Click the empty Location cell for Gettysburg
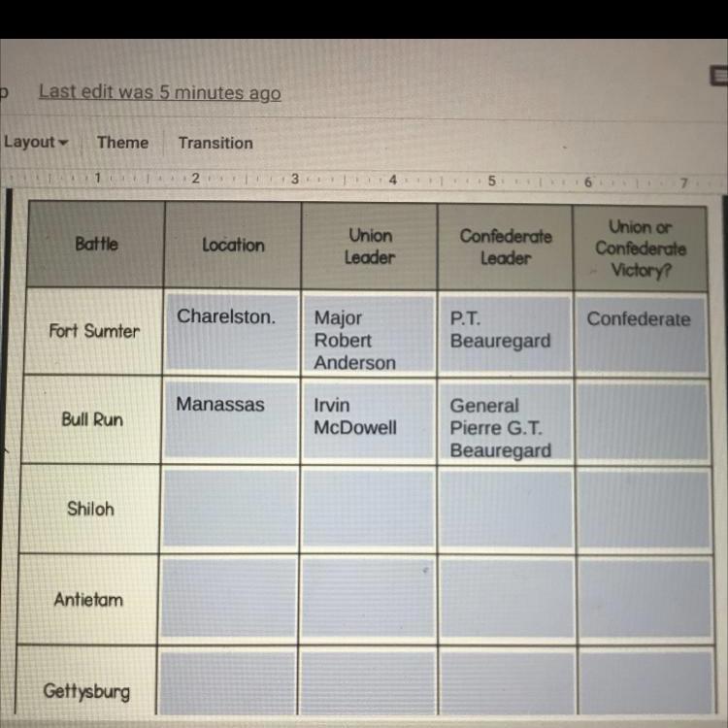 (x=227, y=680)
